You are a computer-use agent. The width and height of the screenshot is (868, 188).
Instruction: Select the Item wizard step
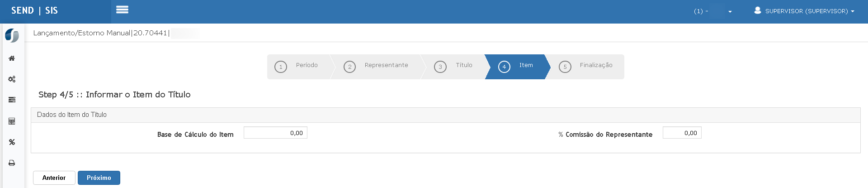click(516, 67)
